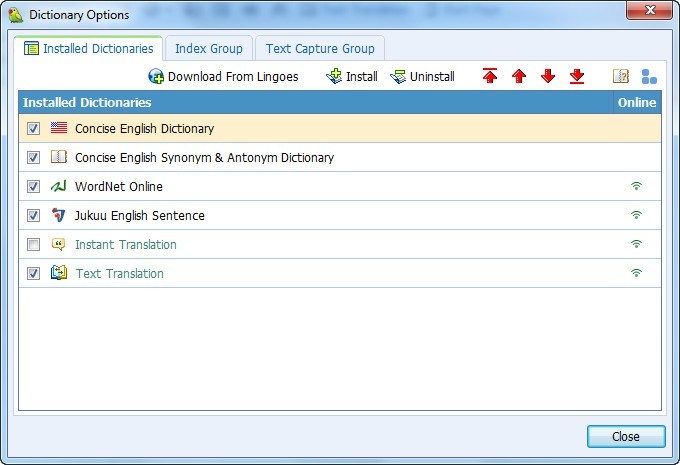Select the Jukuu English Sentence row text

[140, 216]
